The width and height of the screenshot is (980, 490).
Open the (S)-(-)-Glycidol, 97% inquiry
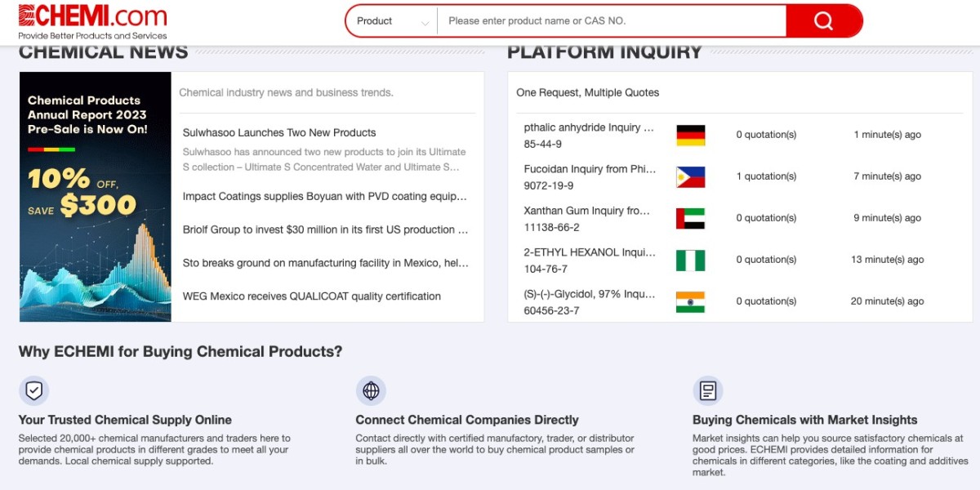pos(589,294)
